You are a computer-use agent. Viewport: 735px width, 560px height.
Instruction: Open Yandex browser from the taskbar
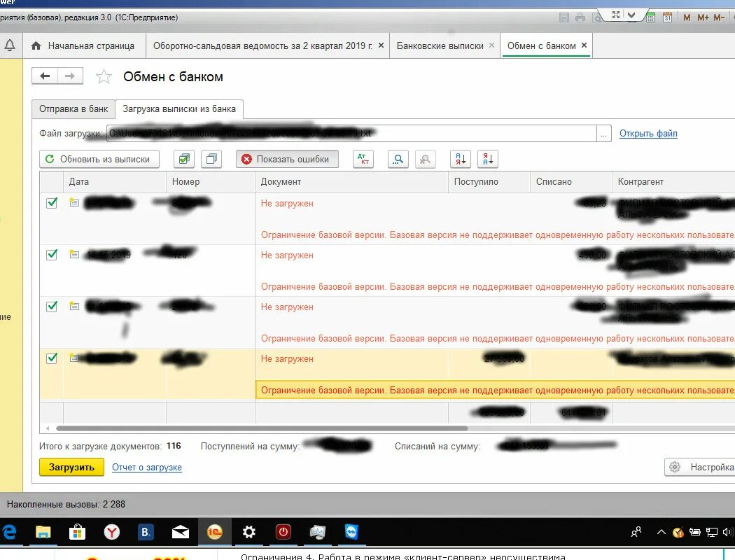pyautogui.click(x=111, y=532)
